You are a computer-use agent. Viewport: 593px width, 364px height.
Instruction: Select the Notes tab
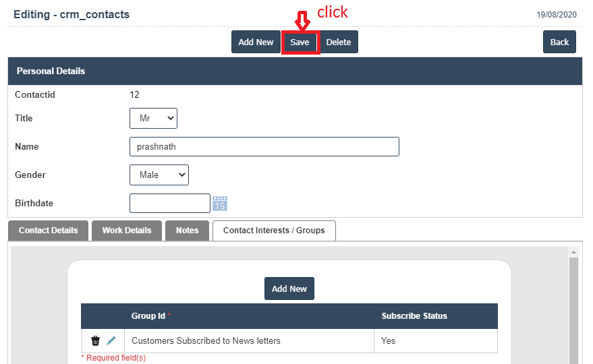tap(188, 231)
